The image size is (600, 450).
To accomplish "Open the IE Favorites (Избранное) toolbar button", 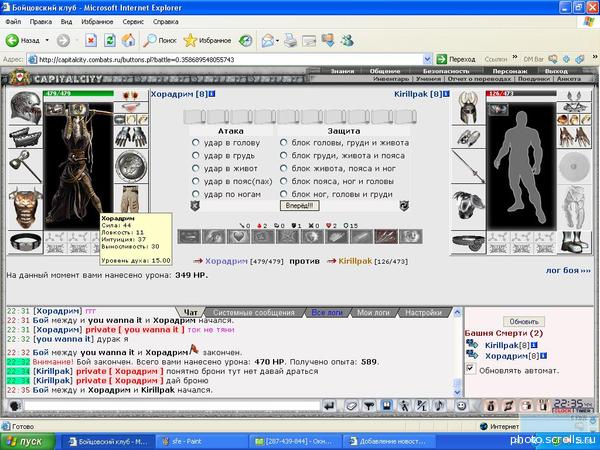I will 207,40.
